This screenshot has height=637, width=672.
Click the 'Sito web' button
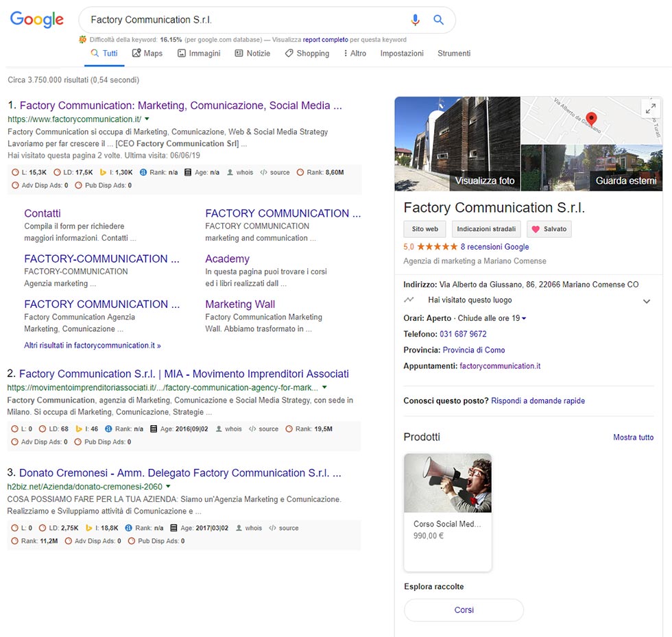[424, 229]
